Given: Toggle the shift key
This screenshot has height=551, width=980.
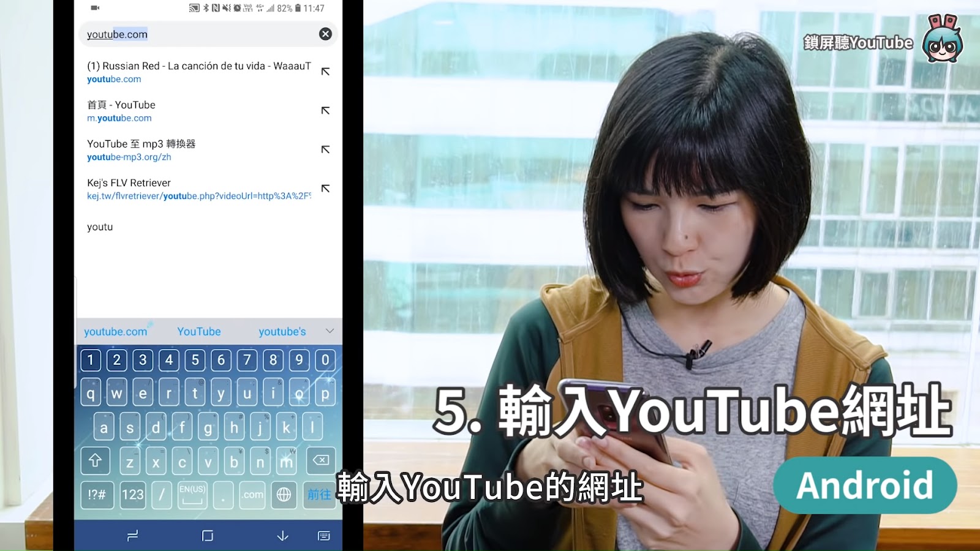Looking at the screenshot, I should pyautogui.click(x=95, y=461).
